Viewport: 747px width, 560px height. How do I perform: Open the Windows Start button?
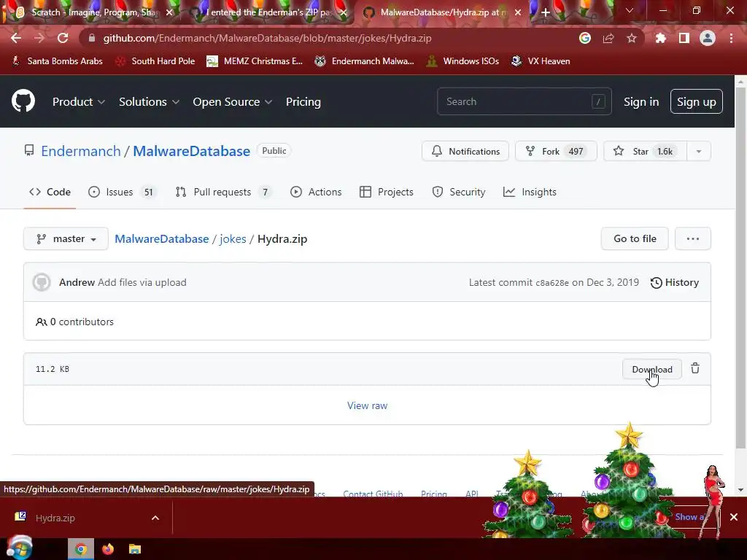(x=19, y=548)
